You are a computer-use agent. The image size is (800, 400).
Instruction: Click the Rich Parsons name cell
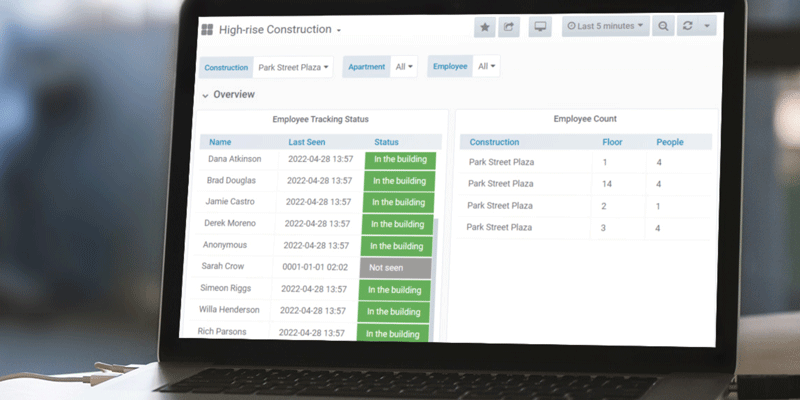(x=222, y=332)
